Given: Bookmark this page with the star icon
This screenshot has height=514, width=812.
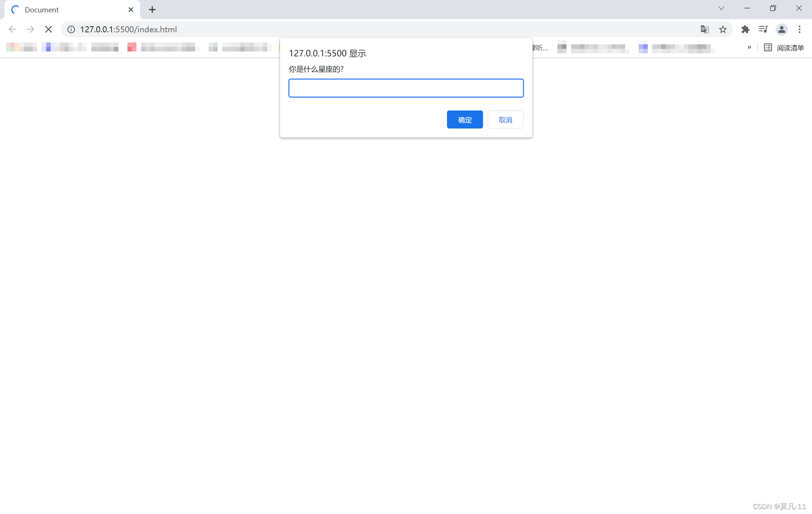Looking at the screenshot, I should tap(723, 29).
